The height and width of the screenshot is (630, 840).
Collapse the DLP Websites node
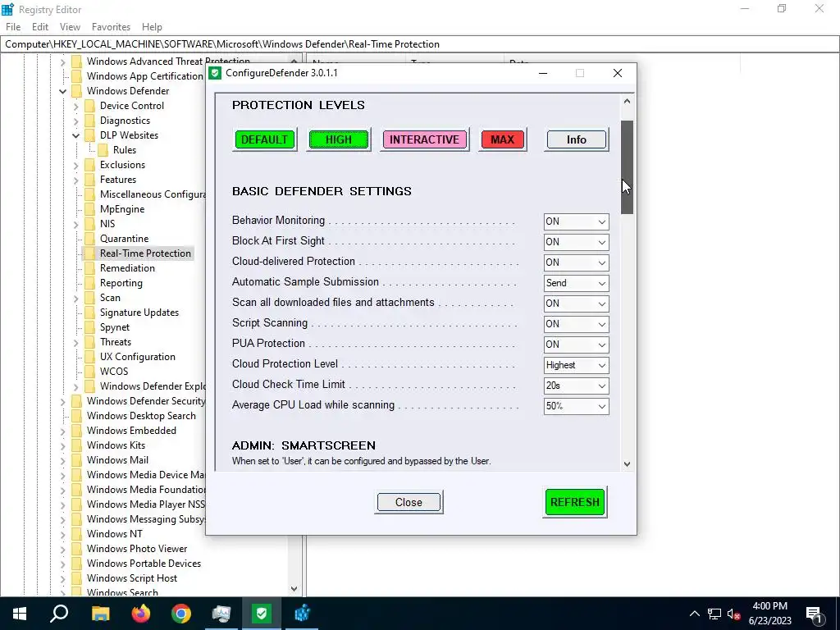pyautogui.click(x=75, y=135)
